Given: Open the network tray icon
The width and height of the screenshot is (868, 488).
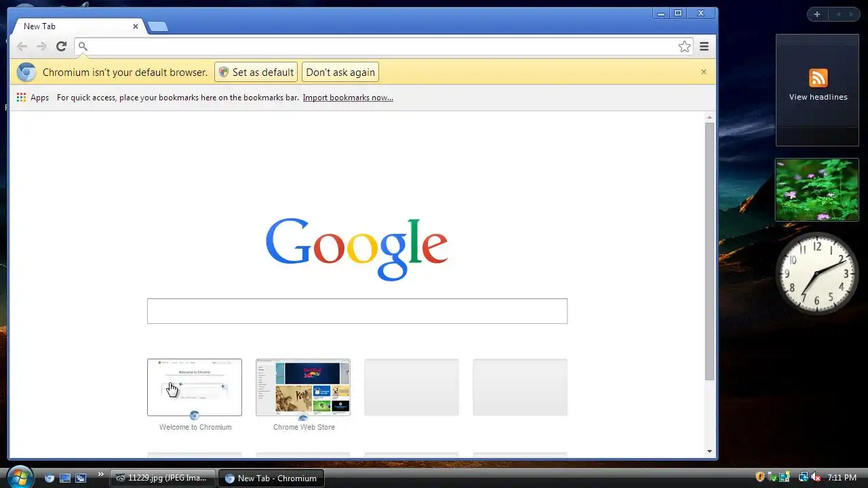Looking at the screenshot, I should pyautogui.click(x=803, y=478).
